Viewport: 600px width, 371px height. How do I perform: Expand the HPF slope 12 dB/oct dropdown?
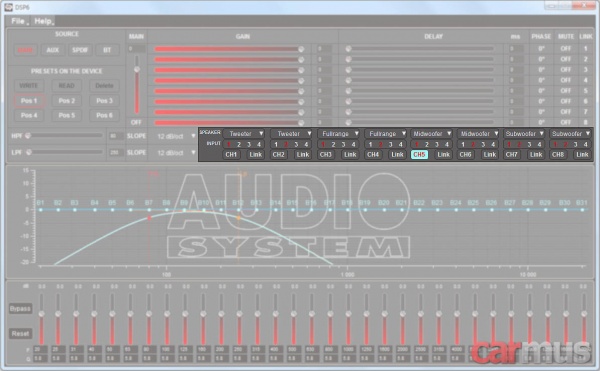point(175,136)
